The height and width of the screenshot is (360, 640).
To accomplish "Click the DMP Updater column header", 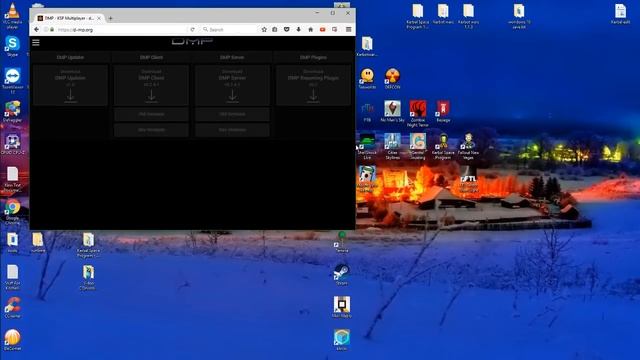I will tap(70, 58).
